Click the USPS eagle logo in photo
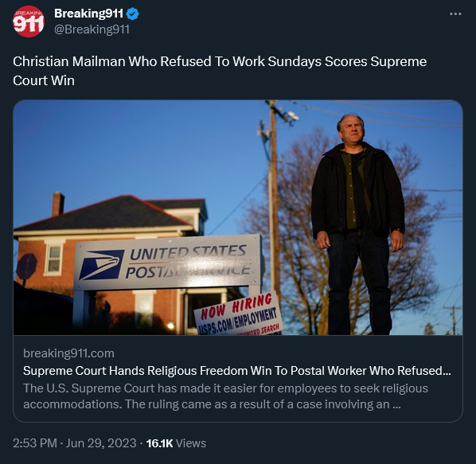 (x=101, y=264)
